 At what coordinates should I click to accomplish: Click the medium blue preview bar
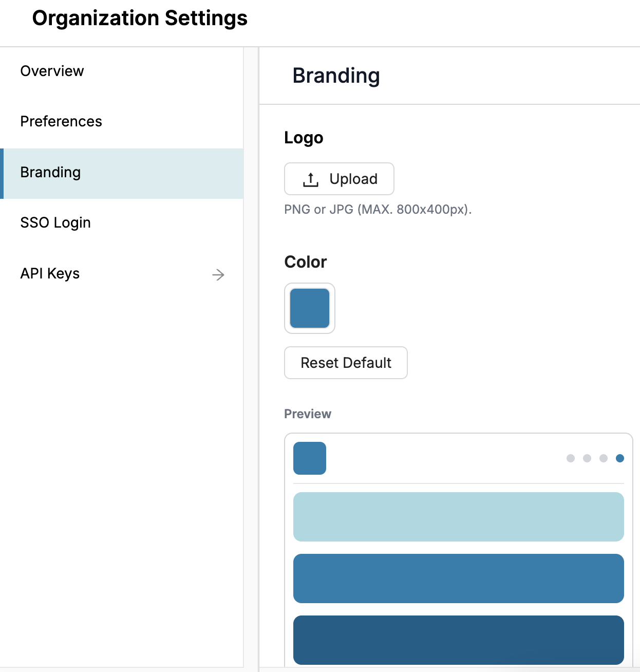[458, 578]
